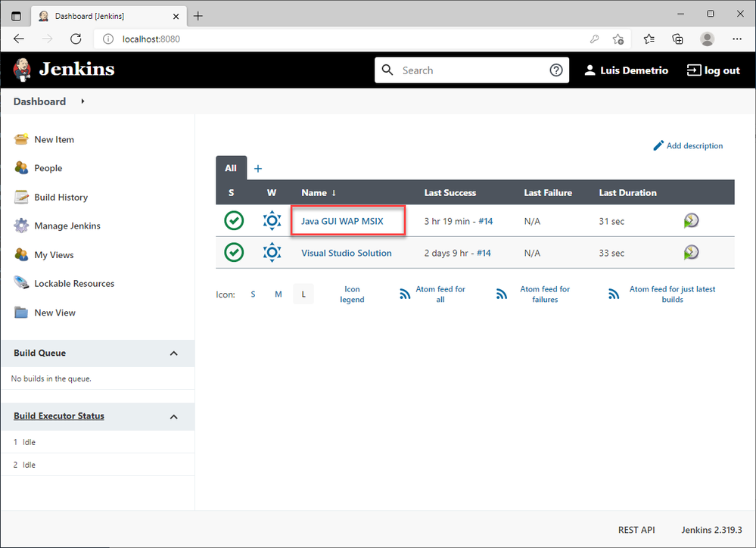
Task: Add page to favorites star icon
Action: [618, 39]
